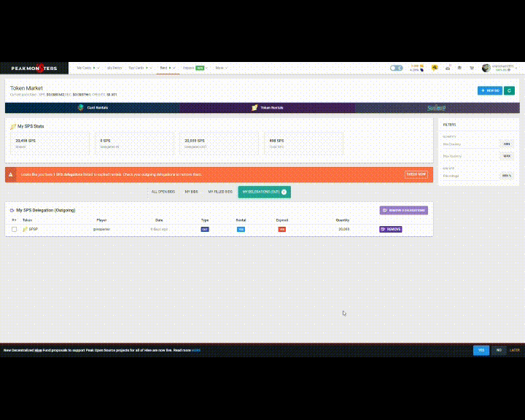Switch to the Token Rentals tab
Screen dimensions: 525x420
point(267,108)
